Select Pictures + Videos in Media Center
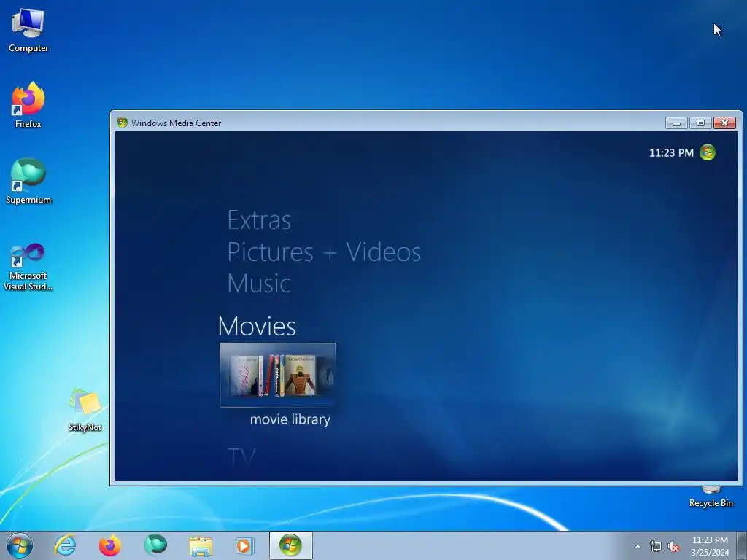The width and height of the screenshot is (747, 560). tap(324, 252)
